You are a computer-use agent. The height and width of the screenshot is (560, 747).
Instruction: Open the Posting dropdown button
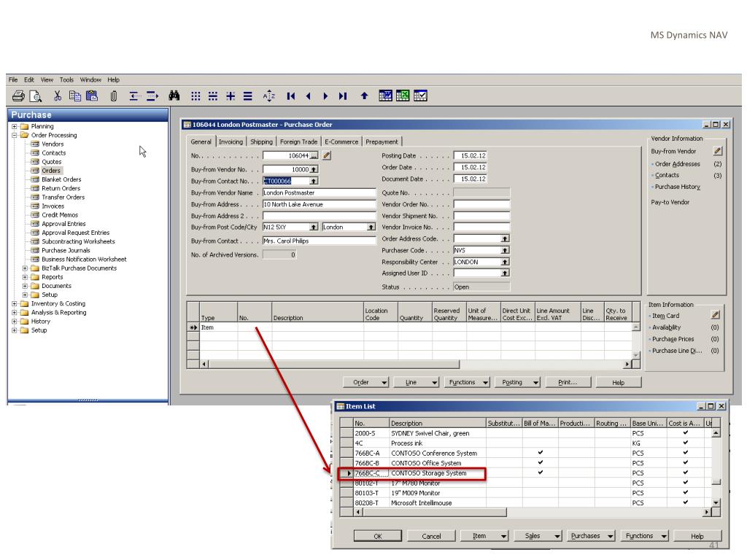[x=517, y=382]
